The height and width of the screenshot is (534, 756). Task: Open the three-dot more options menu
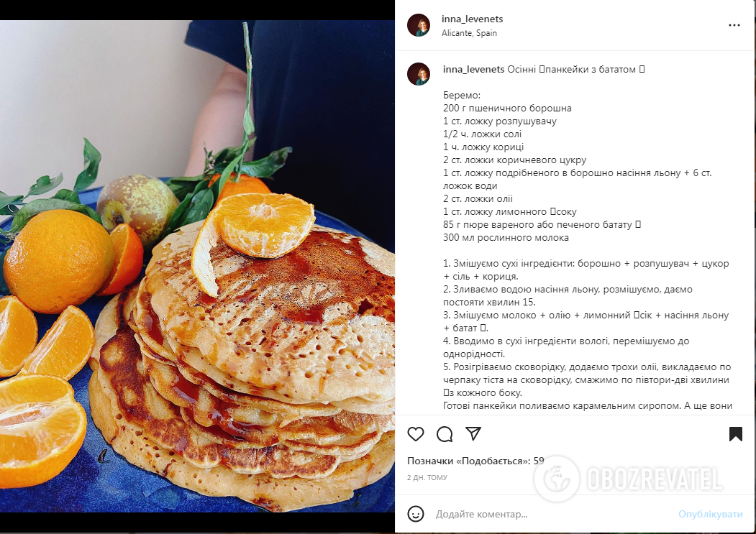734,25
